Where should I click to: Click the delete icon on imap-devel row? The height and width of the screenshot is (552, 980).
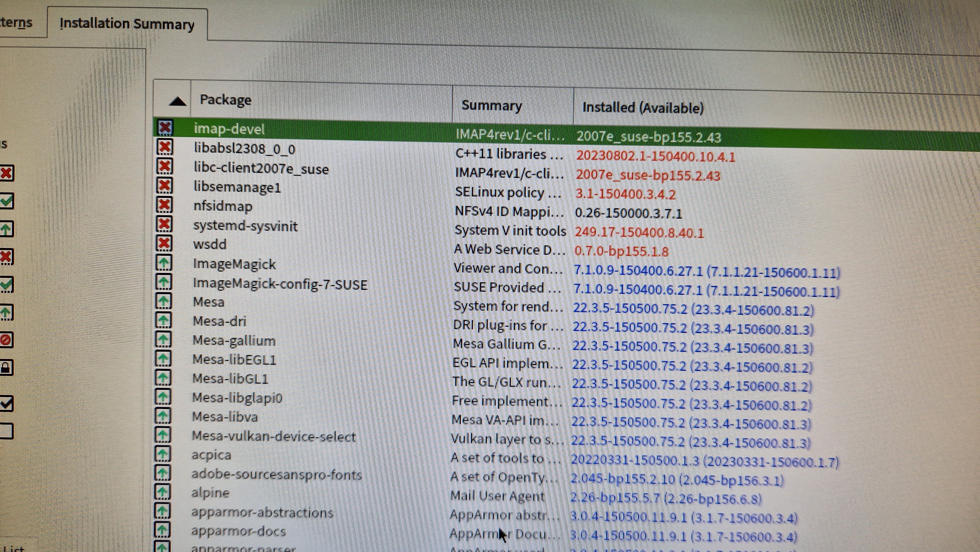165,127
